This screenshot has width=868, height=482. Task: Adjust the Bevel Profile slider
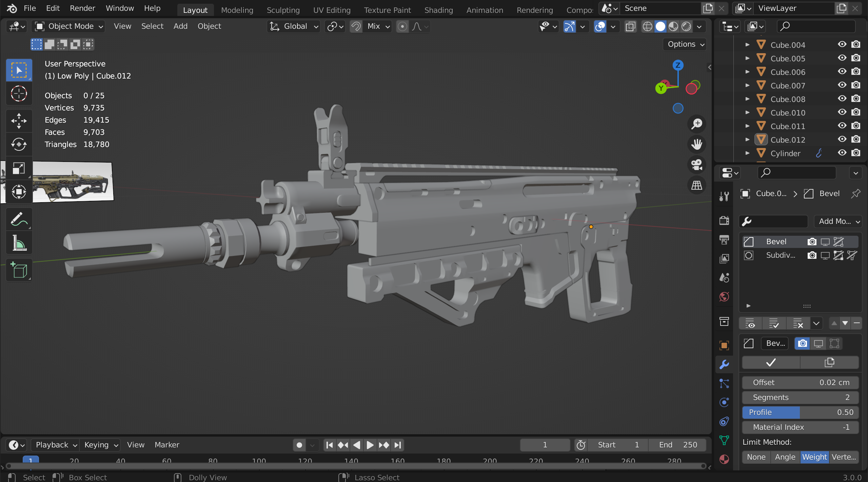tap(800, 412)
